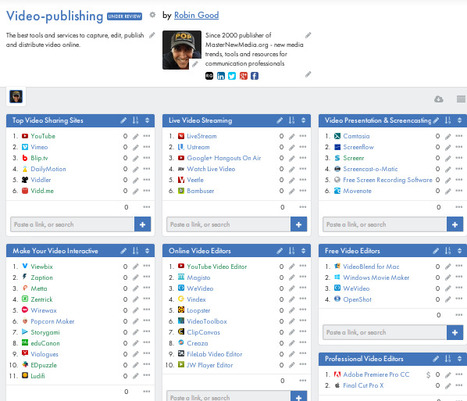The width and height of the screenshot is (467, 401).
Task: Edit the OpenShot entry via its pencil icon
Action: point(448,300)
